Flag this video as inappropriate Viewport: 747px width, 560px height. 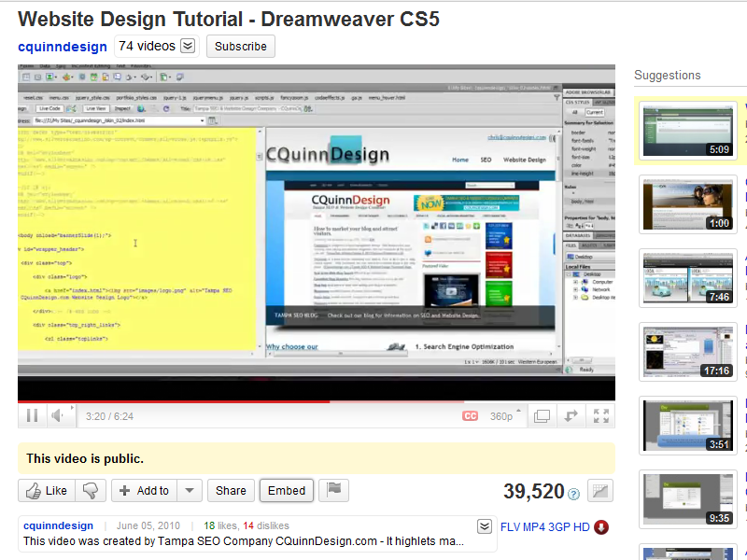coord(334,490)
